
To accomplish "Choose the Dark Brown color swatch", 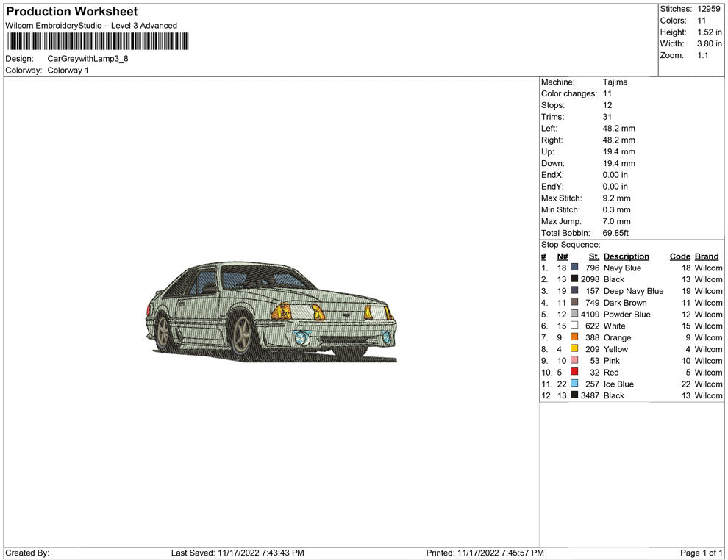I will [x=574, y=303].
